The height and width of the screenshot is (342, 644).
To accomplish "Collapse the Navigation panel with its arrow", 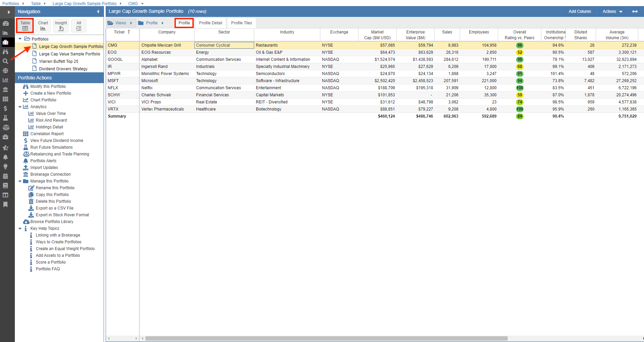I will click(98, 11).
